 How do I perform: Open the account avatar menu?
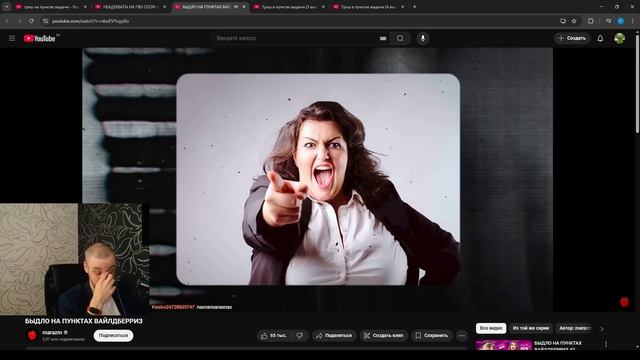click(x=620, y=38)
